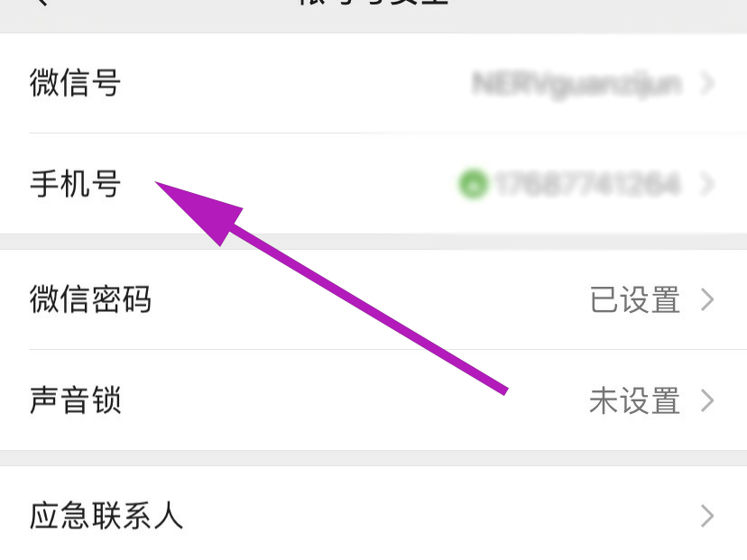Open the 应急联系人 entry label
Viewport: 747px width, 560px height.
(x=106, y=516)
